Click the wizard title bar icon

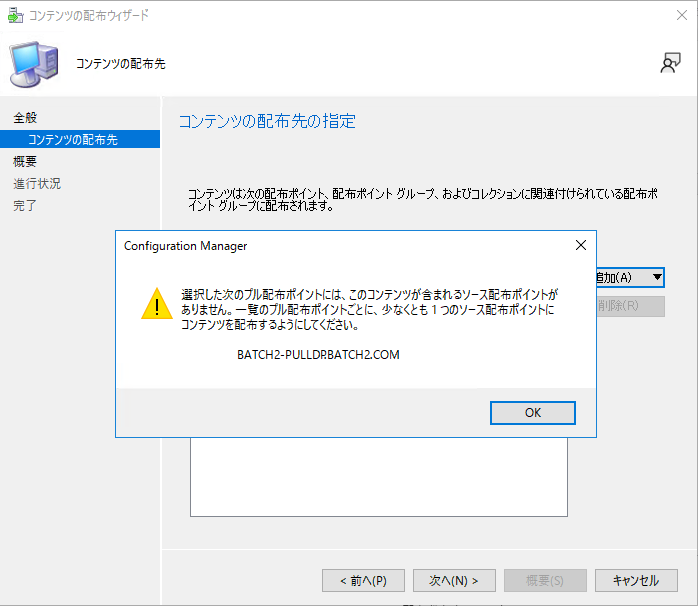tap(15, 15)
